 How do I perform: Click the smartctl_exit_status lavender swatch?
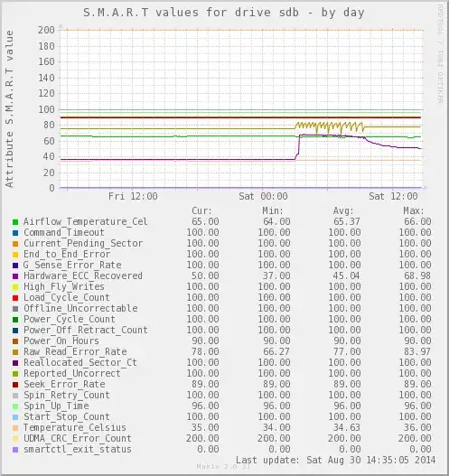(x=15, y=450)
